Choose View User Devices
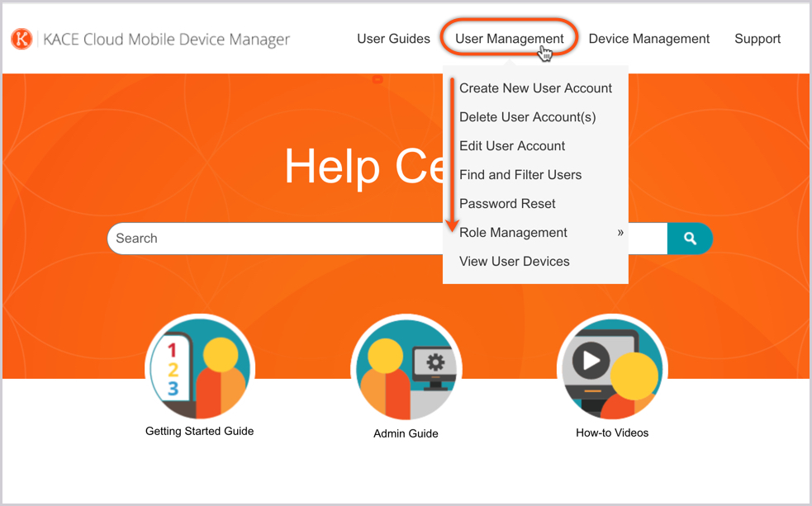The image size is (812, 506). [514, 262]
